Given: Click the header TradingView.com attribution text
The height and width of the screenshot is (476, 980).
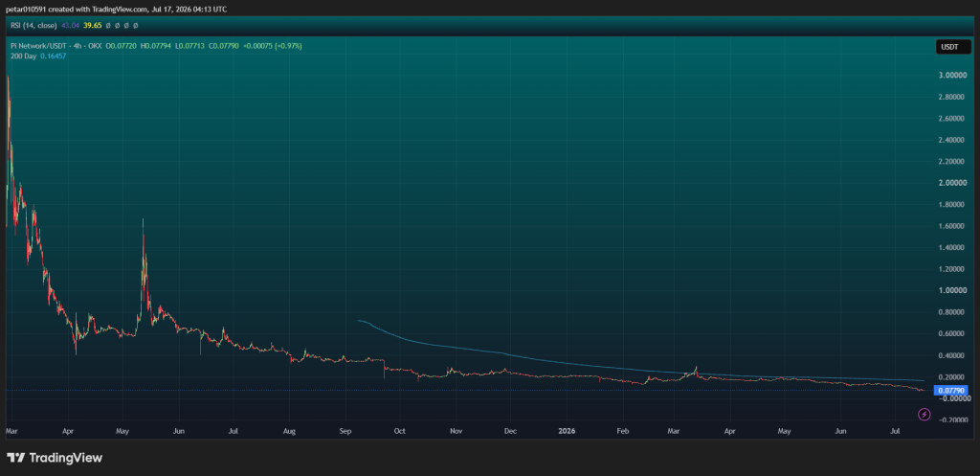Looking at the screenshot, I should [119, 10].
